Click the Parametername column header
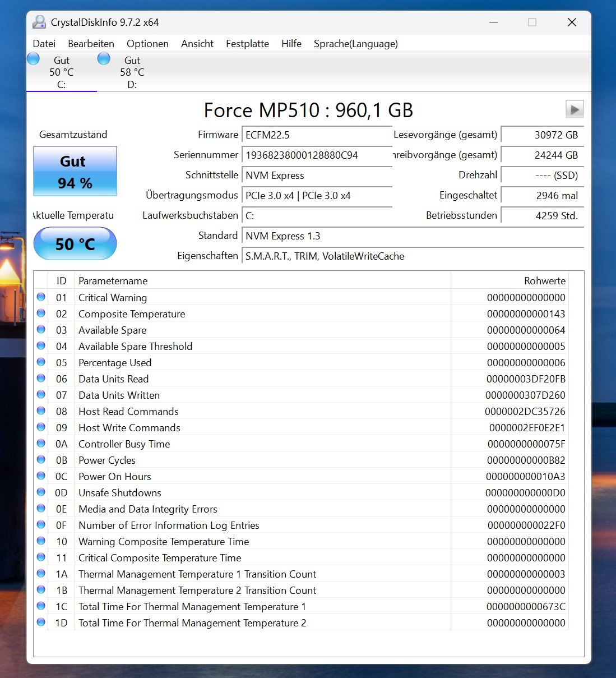 263,280
